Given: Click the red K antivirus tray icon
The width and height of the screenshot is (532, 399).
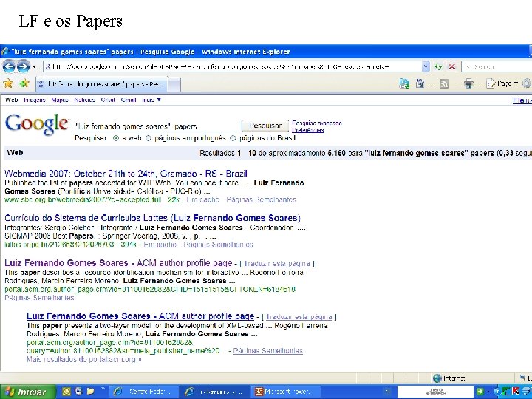Looking at the screenshot, I should (x=516, y=392).
